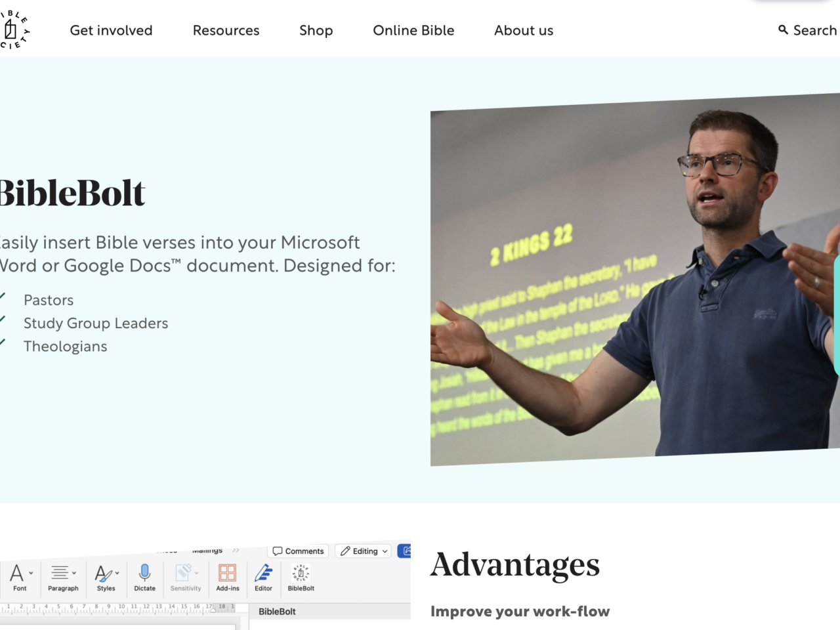840x630 pixels.
Task: Click the Comments speech bubble button
Action: 298,551
